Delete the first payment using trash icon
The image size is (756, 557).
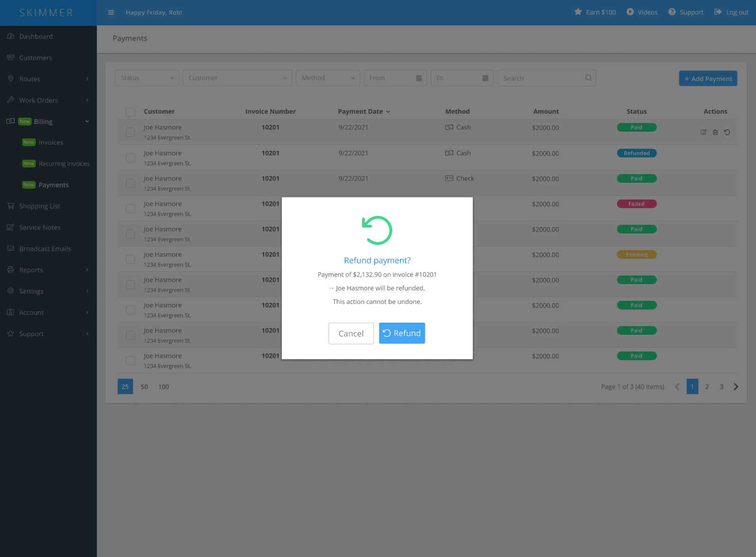tap(715, 132)
